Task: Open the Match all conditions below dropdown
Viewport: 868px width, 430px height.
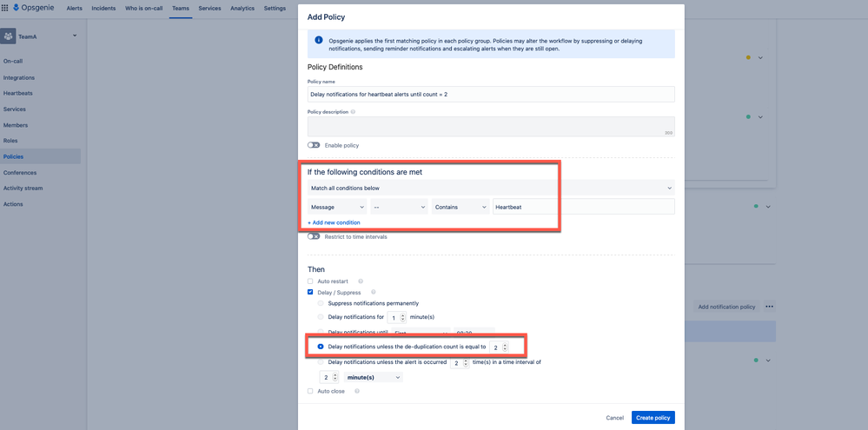Action: (x=491, y=189)
